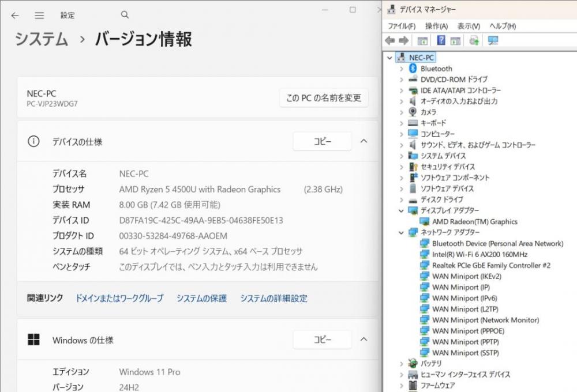The height and width of the screenshot is (392, 577).
Task: Select AMD Radeon(TM) Graphics adapter
Action: (x=474, y=221)
